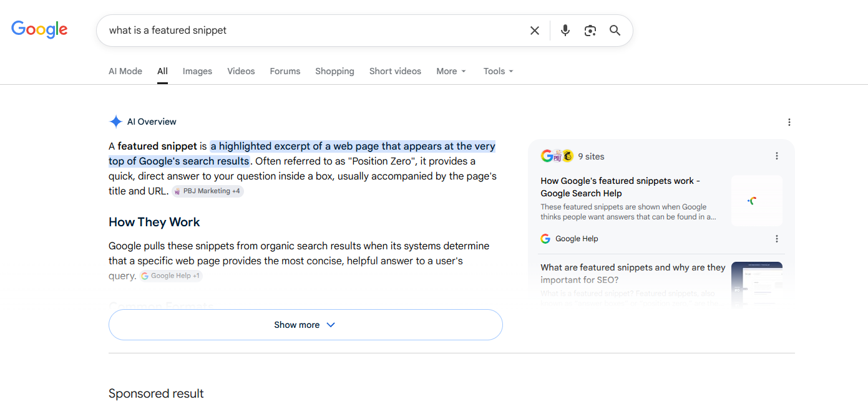Click the Google Help favicon under first source

click(545, 239)
